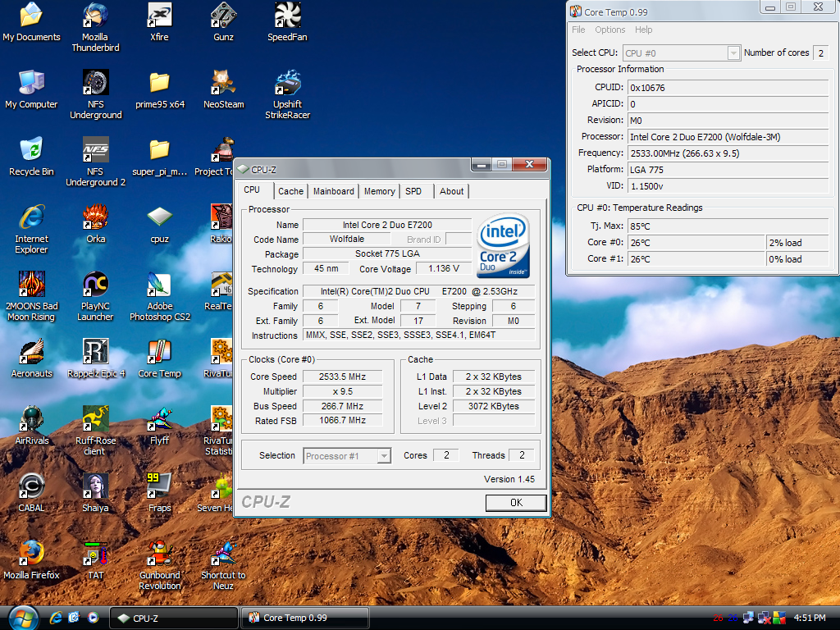This screenshot has width=840, height=630.
Task: Click the Tj. Max temperature field
Action: point(728,226)
